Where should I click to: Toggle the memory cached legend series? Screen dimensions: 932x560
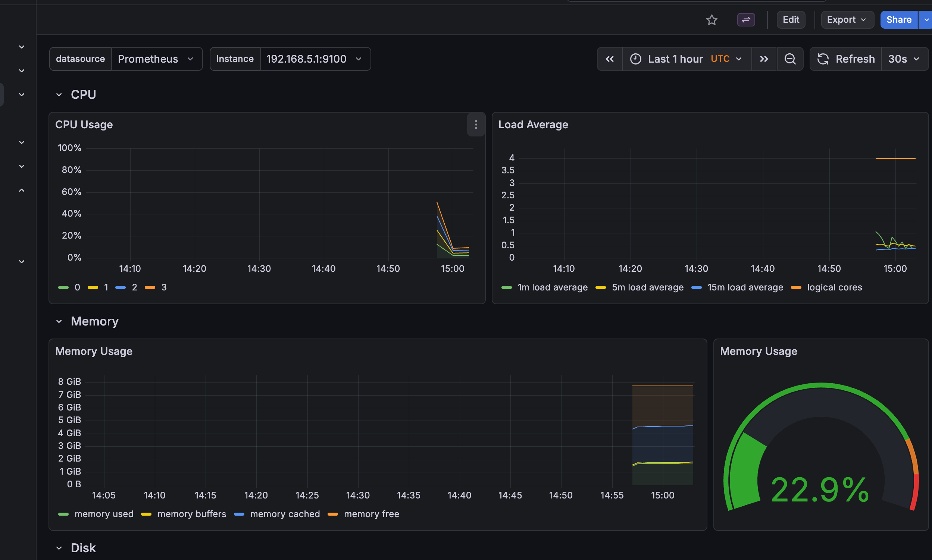click(x=285, y=514)
